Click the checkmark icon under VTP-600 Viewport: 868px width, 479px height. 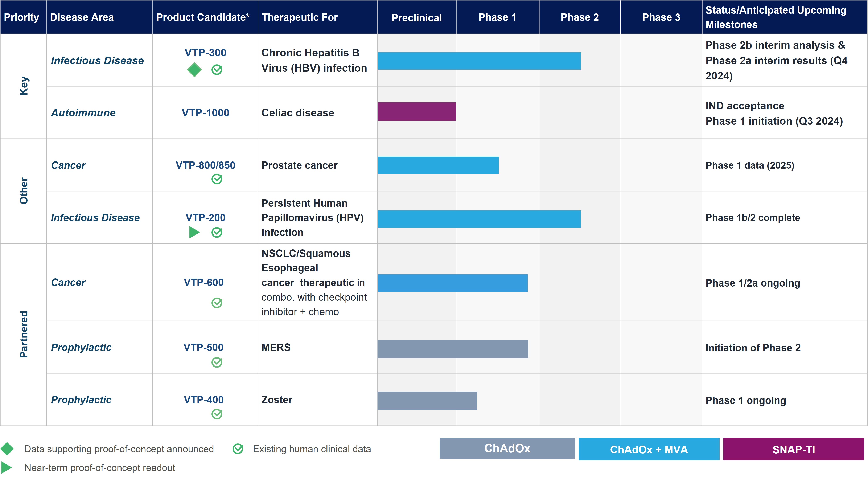coord(217,303)
